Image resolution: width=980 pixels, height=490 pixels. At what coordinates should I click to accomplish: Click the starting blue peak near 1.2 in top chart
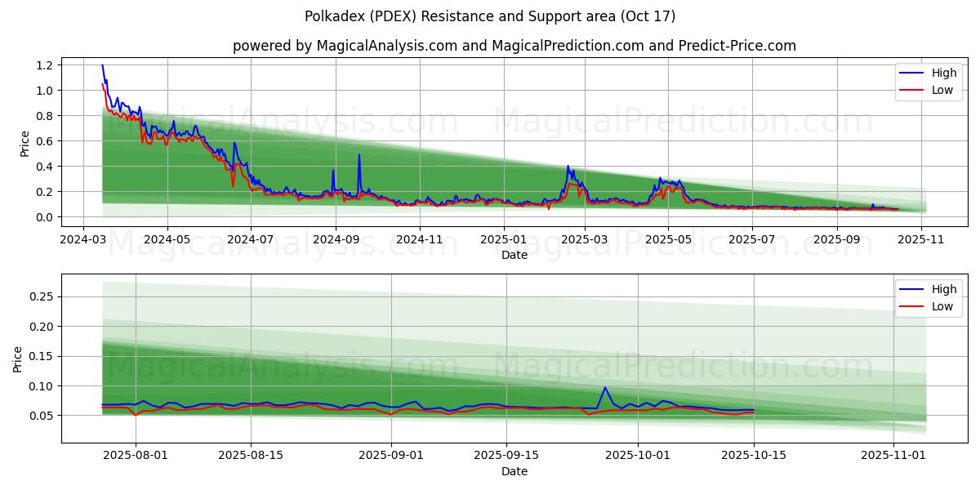pyautogui.click(x=102, y=65)
